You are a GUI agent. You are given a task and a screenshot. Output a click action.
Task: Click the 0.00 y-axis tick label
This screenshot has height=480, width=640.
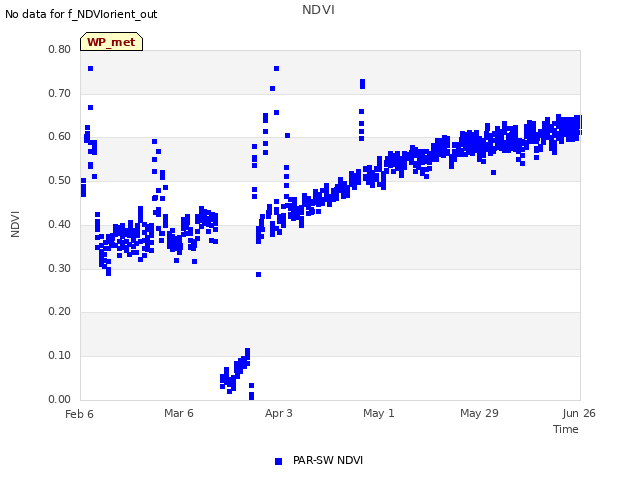59,399
